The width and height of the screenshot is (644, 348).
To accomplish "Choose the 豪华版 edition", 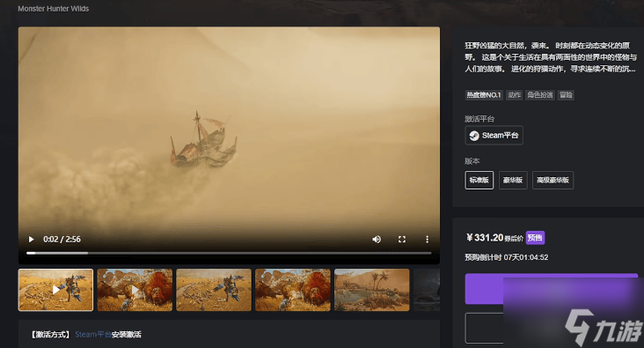I will click(x=513, y=181).
